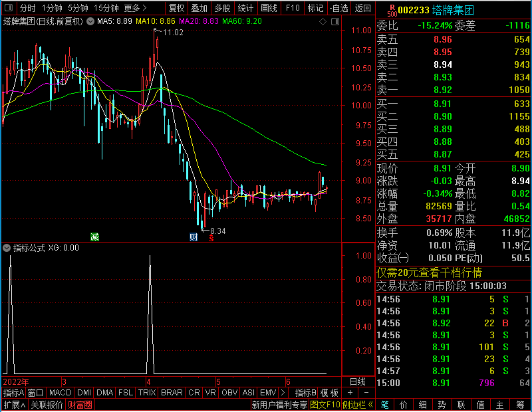Switch indicator to BRAR
The height and width of the screenshot is (412, 532).
coord(172,393)
